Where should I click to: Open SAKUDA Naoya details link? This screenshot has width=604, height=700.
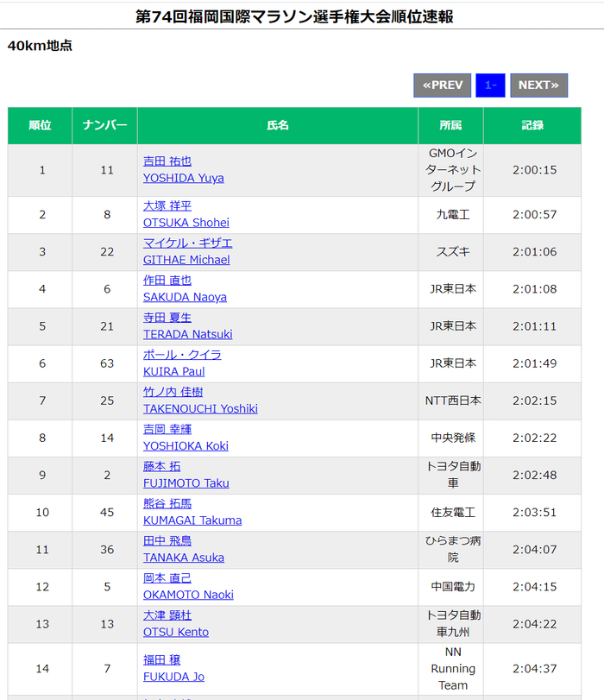[185, 297]
